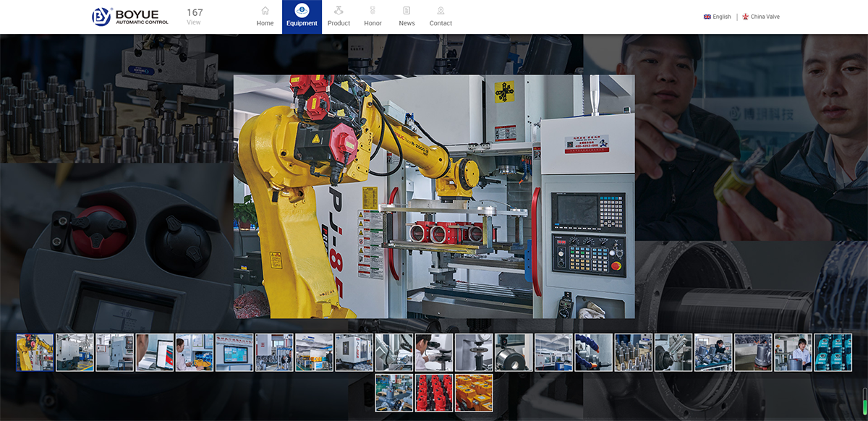This screenshot has height=421, width=868.
Task: Select the wall-mounted monitor screen thumbnail
Action: [x=234, y=352]
